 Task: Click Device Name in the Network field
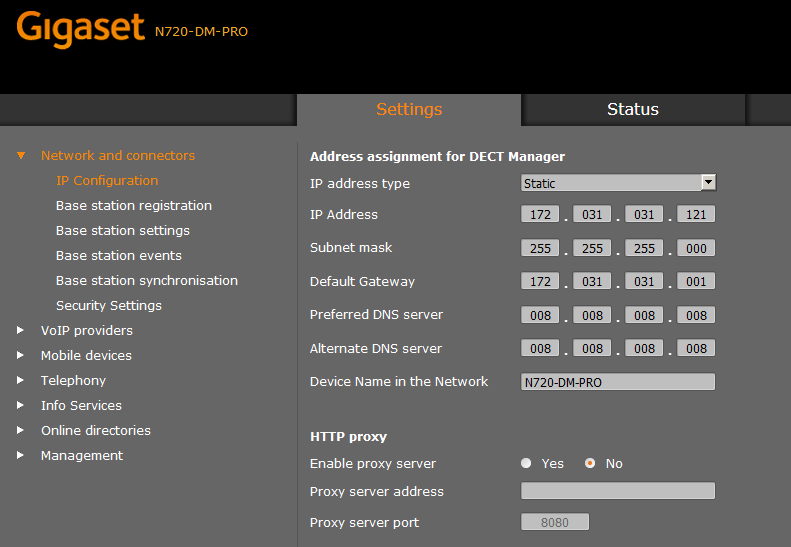618,382
